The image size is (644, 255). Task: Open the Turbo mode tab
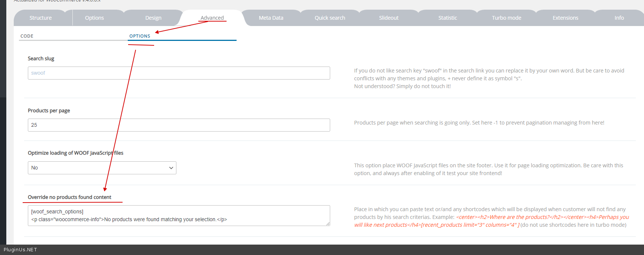tap(506, 18)
